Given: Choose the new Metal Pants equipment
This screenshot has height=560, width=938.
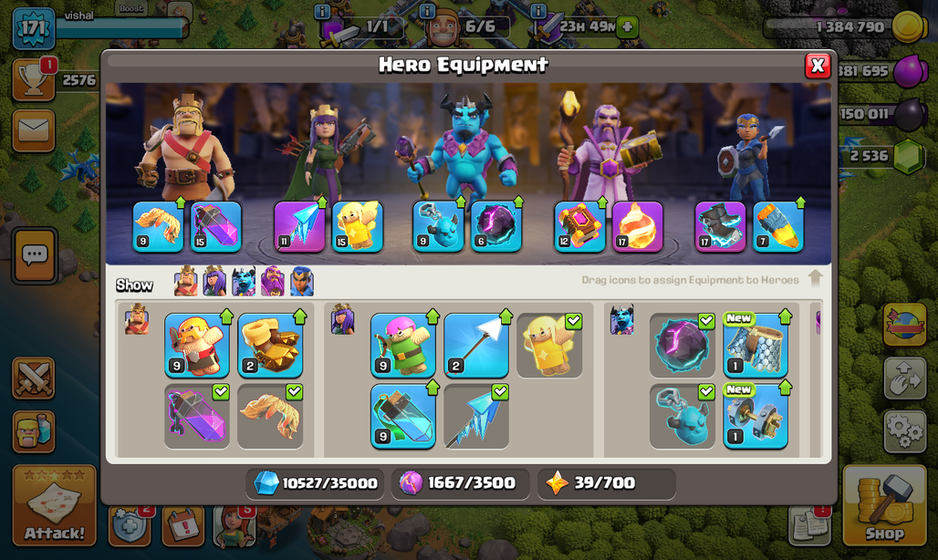Looking at the screenshot, I should 756,346.
